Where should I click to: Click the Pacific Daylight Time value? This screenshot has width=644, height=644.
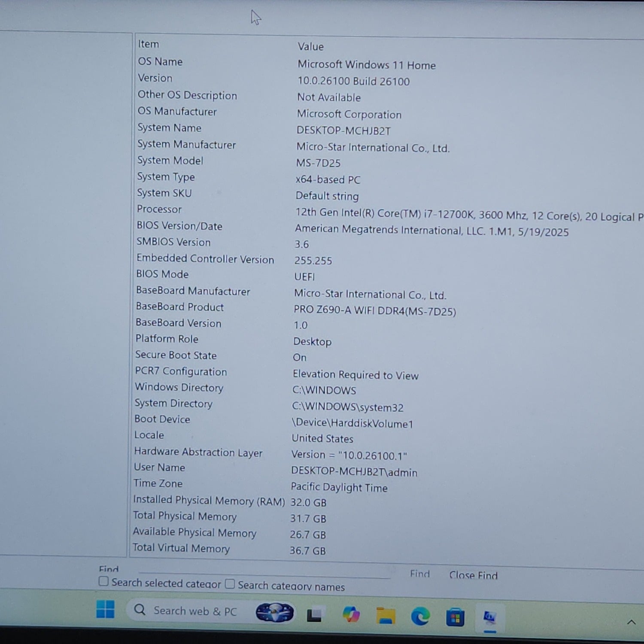click(x=339, y=487)
